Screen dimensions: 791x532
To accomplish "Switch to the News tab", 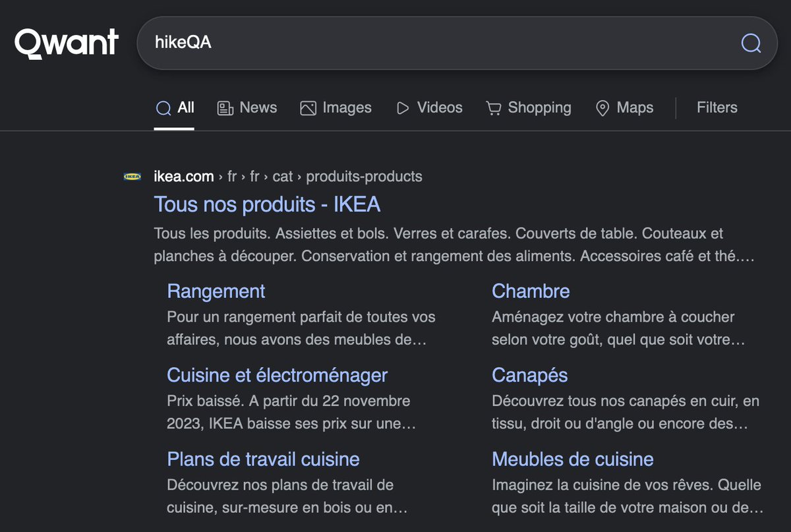I will point(247,108).
